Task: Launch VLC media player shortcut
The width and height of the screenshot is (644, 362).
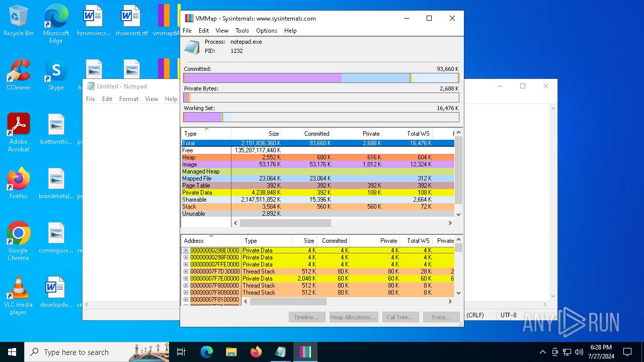Action: (19, 296)
